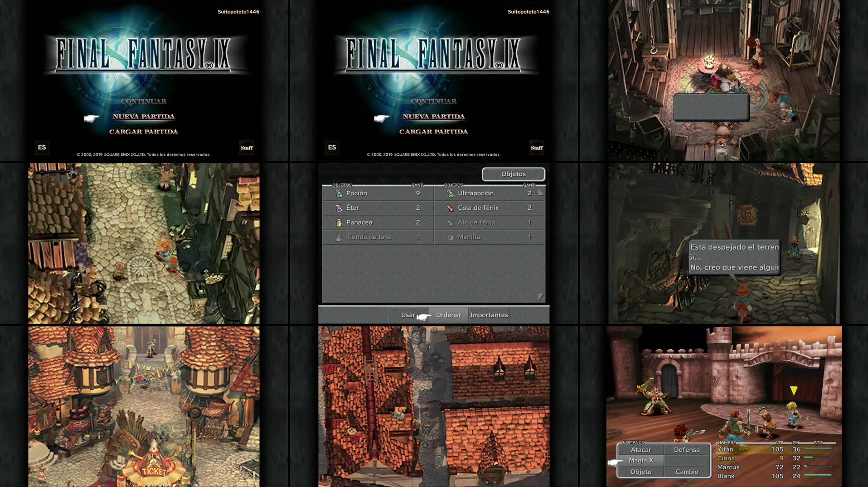
Task: Select Blank in the party status list
Action: 775,476
